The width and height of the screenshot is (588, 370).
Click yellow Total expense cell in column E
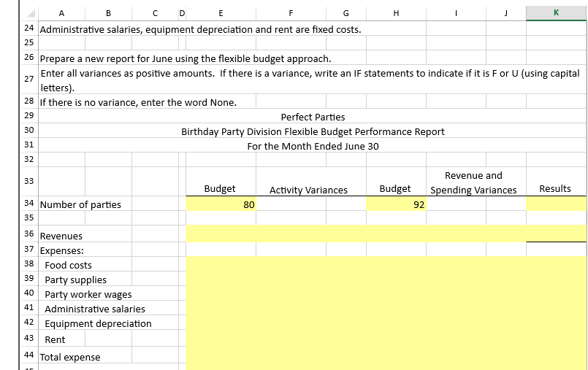[221, 355]
